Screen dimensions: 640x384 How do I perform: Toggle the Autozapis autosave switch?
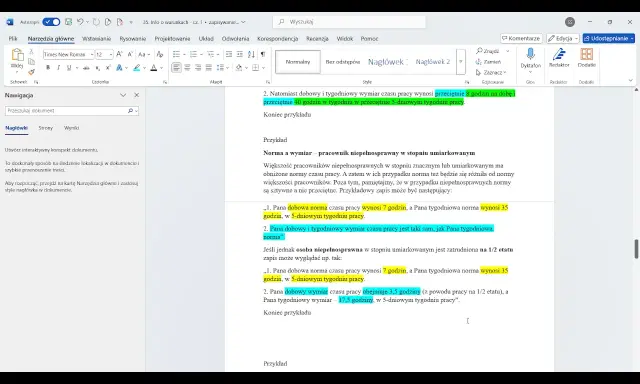tap(51, 22)
